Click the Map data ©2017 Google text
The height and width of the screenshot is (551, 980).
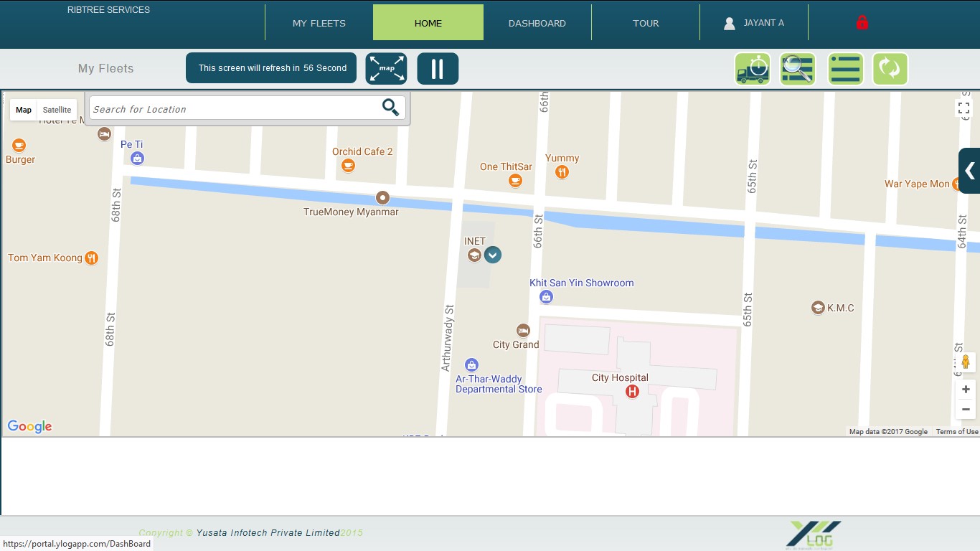(x=888, y=432)
